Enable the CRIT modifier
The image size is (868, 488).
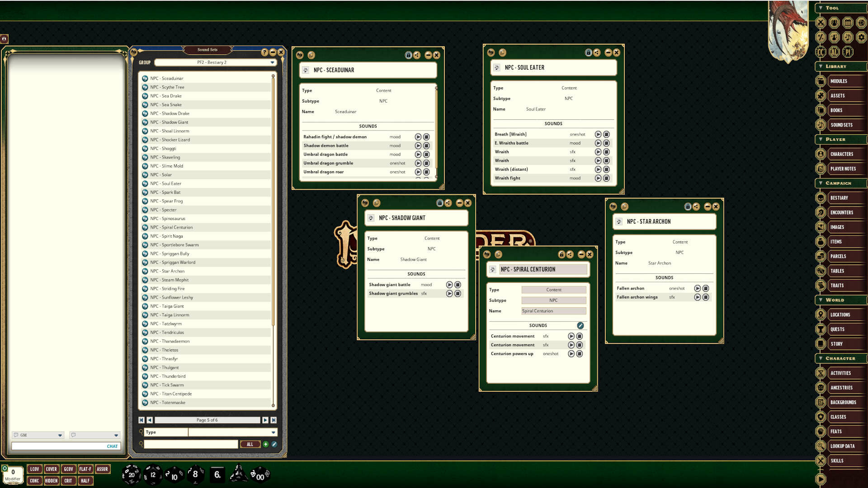[x=68, y=481]
